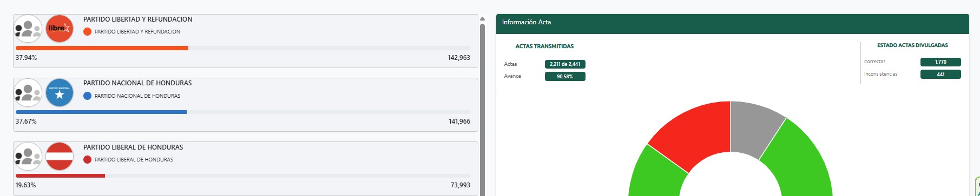Image resolution: width=980 pixels, height=196 pixels.
Task: Click the 19.63% percentage text
Action: pyautogui.click(x=25, y=185)
